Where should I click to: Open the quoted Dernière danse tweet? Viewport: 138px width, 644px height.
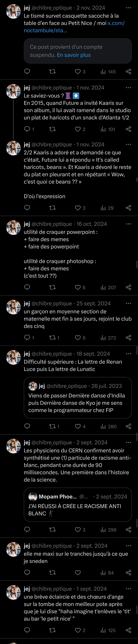pos(78,397)
